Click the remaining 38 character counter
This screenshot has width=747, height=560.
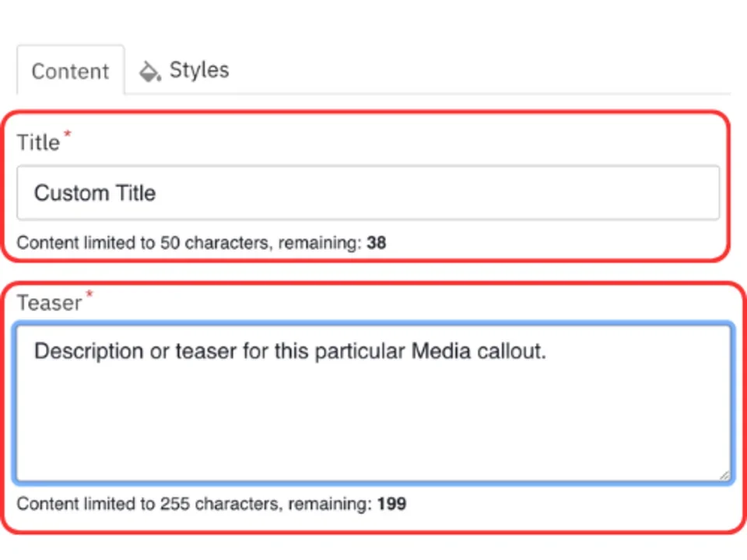pyautogui.click(x=377, y=243)
